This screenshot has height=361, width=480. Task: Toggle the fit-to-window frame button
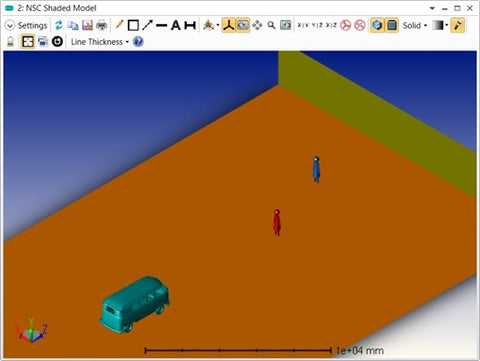click(x=28, y=42)
